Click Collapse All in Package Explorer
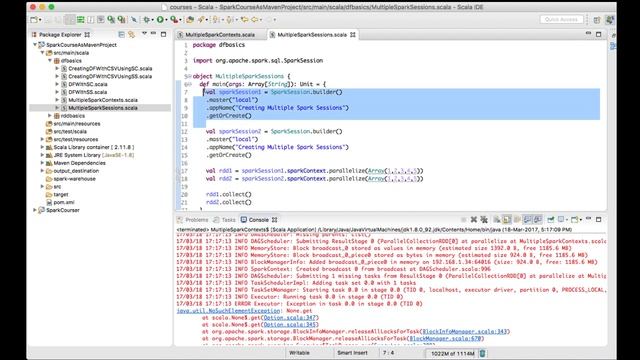 coord(121,35)
